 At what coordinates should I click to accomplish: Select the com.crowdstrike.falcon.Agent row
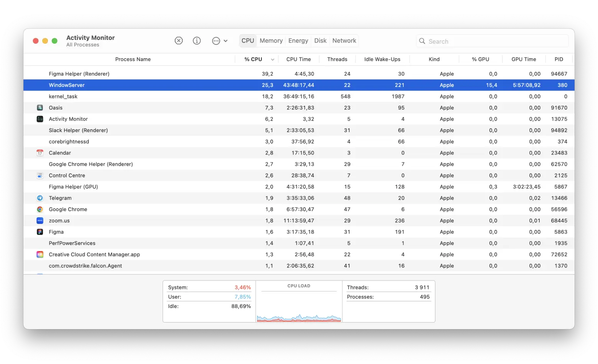pyautogui.click(x=299, y=266)
